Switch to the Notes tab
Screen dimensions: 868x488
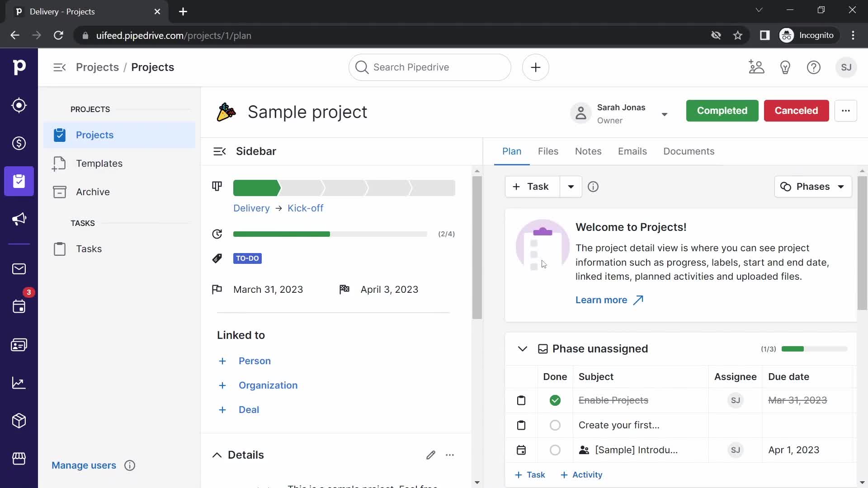[x=588, y=151]
